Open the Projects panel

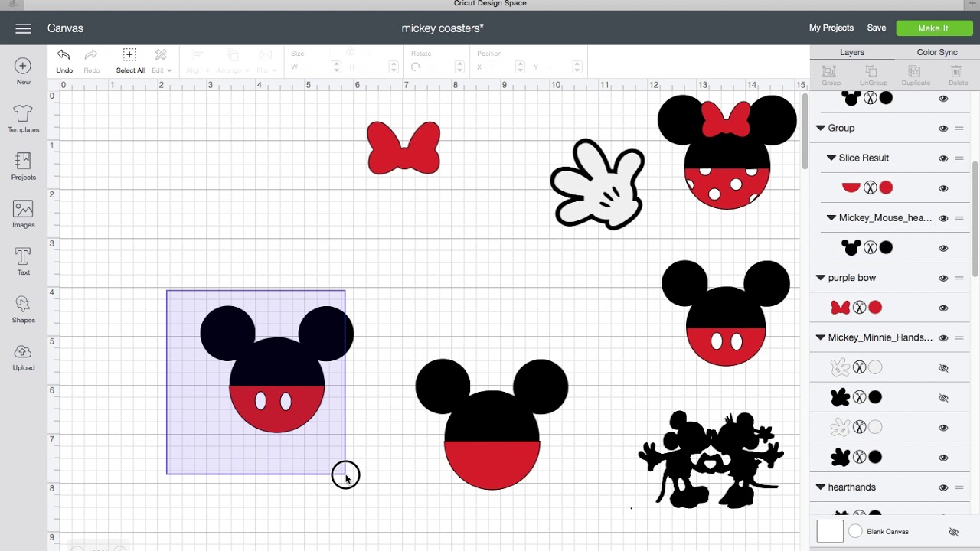click(23, 166)
